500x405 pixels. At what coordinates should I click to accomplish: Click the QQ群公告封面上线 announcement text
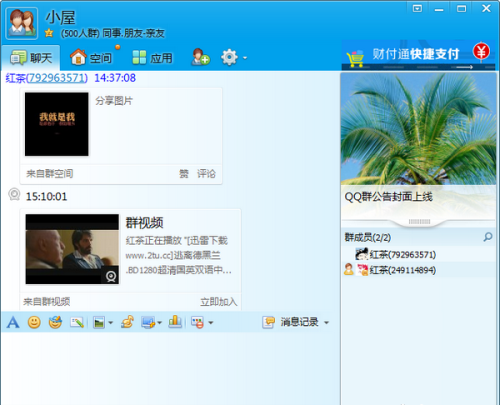(x=389, y=197)
